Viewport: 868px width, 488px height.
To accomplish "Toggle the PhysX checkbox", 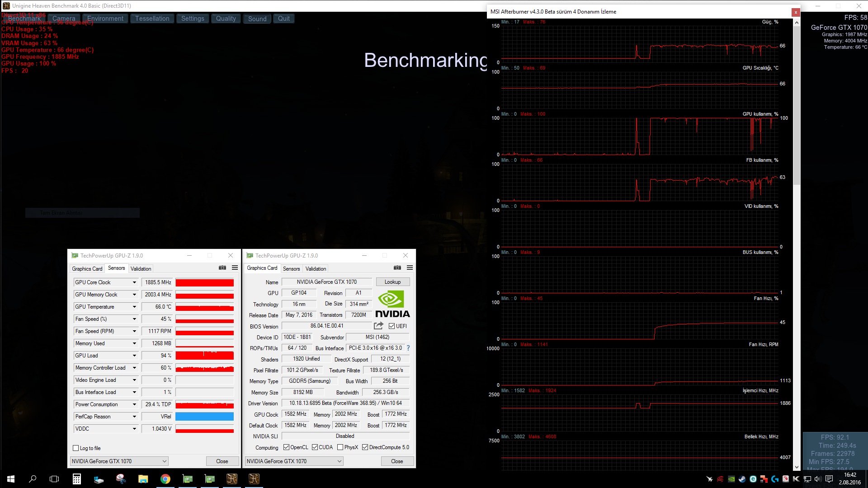I will [340, 447].
